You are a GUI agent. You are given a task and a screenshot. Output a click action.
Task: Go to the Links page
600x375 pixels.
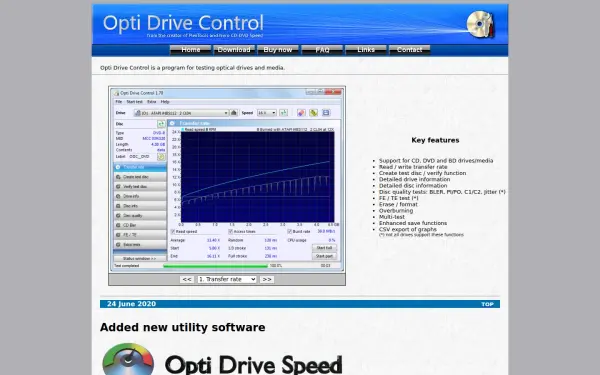click(x=366, y=50)
